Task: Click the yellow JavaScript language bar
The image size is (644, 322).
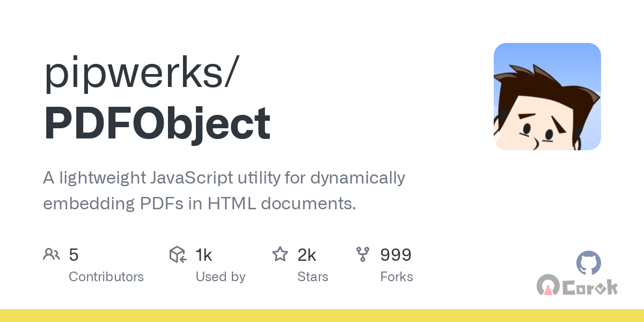Action: (322, 316)
